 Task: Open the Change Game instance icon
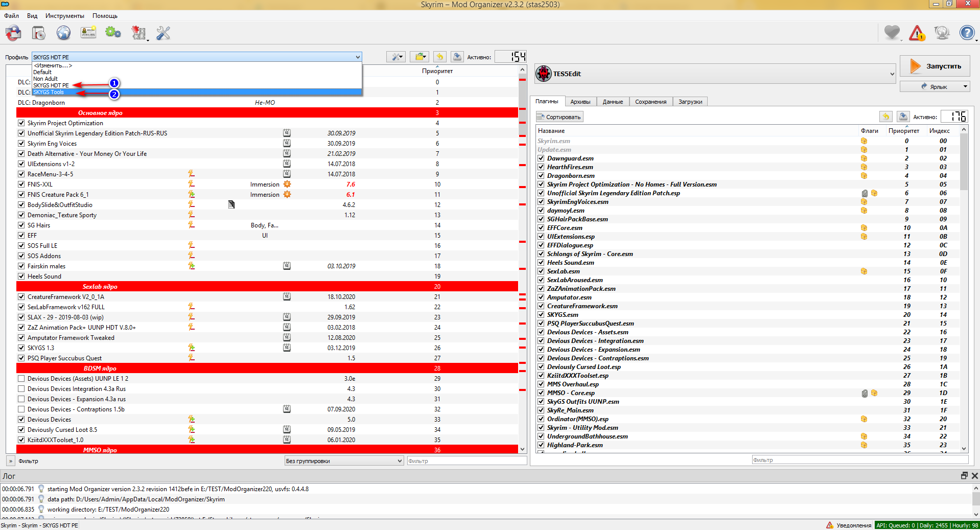[x=13, y=33]
